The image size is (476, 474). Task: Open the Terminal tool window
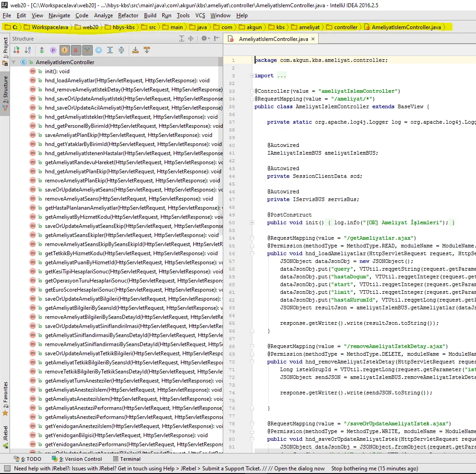click(126, 459)
